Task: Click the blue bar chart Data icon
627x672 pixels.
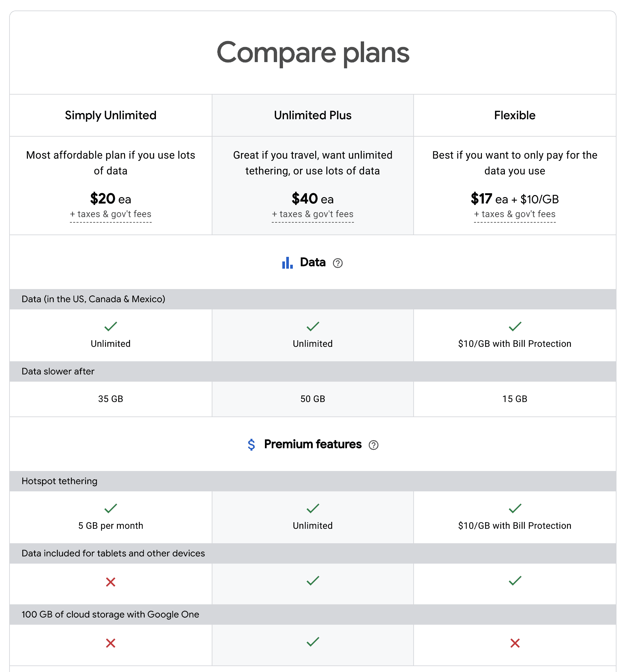Action: click(x=287, y=263)
